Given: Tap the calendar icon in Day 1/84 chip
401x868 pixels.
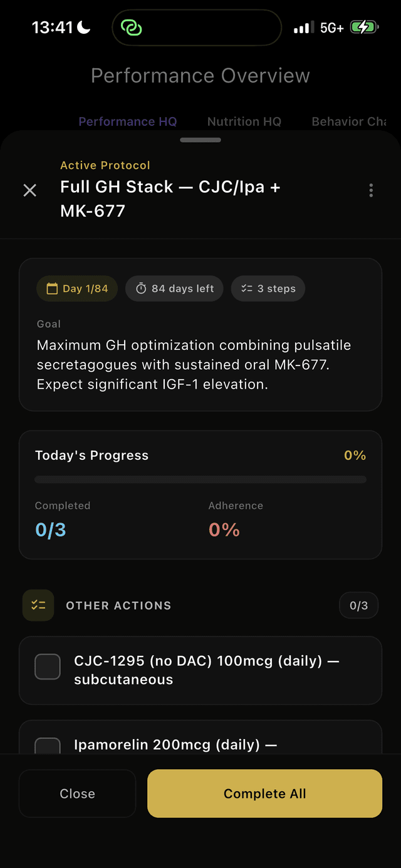Looking at the screenshot, I should pos(51,288).
